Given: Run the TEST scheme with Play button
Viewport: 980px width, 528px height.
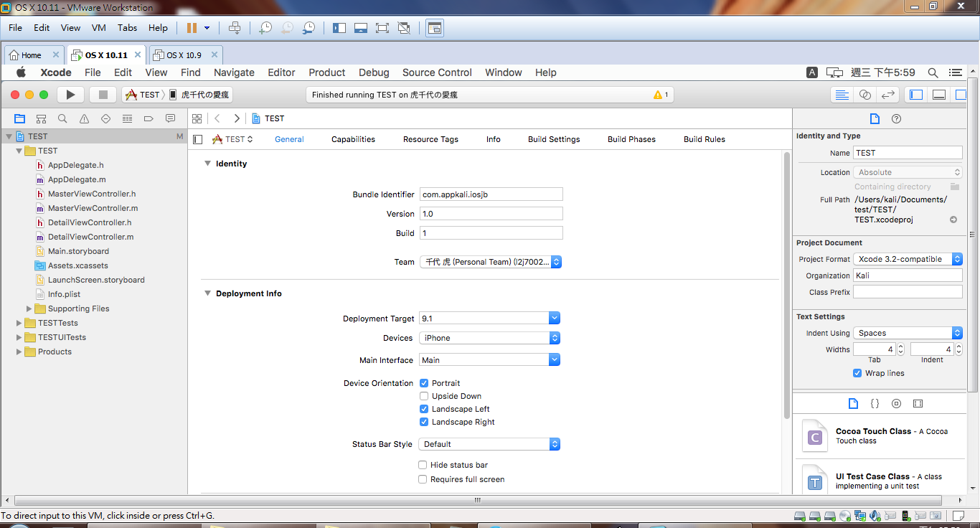Looking at the screenshot, I should [x=70, y=95].
